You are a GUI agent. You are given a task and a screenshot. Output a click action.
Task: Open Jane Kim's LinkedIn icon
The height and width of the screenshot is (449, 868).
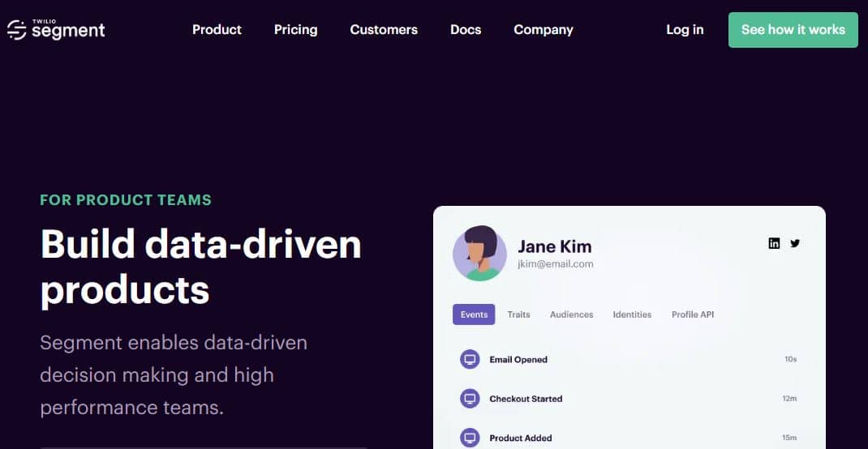point(774,243)
